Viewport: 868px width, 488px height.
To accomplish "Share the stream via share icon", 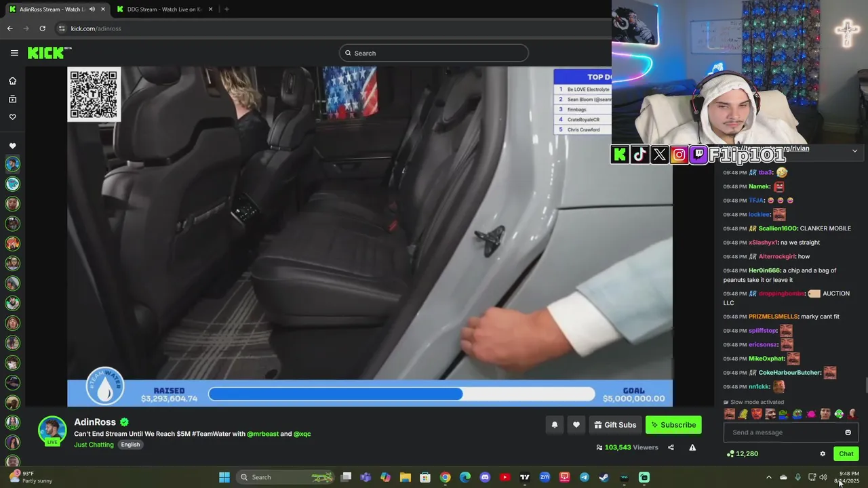I will tap(671, 447).
